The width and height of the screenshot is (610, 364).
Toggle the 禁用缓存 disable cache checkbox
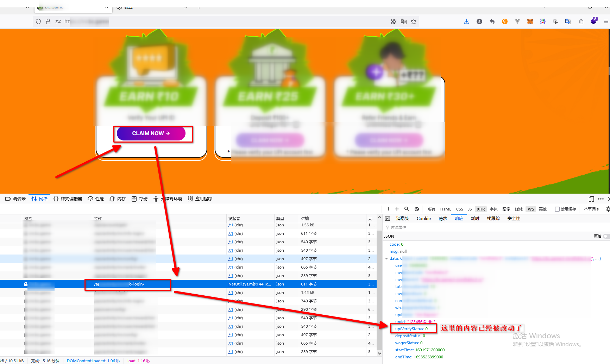tap(557, 209)
